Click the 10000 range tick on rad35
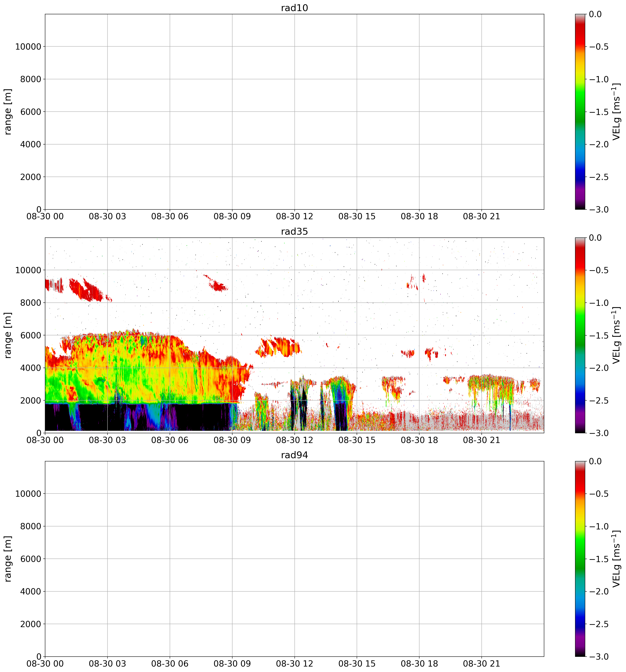Image resolution: width=626 pixels, height=672 pixels. pos(28,270)
